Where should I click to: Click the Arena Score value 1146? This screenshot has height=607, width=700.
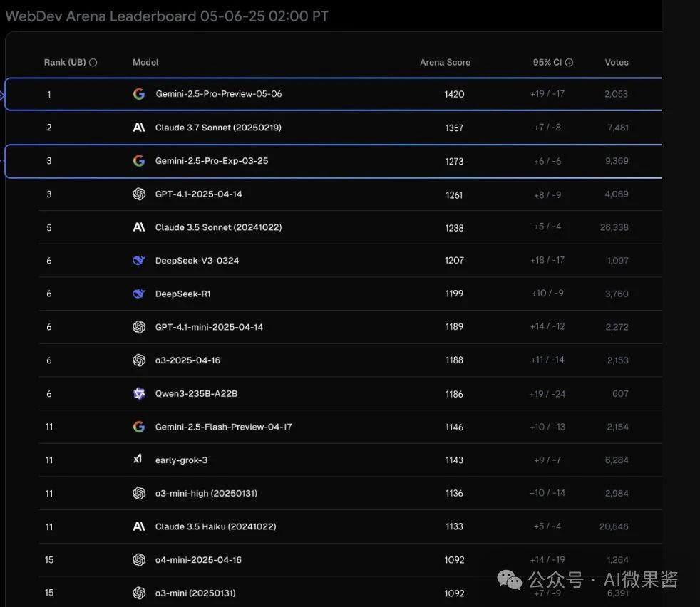[x=454, y=427]
